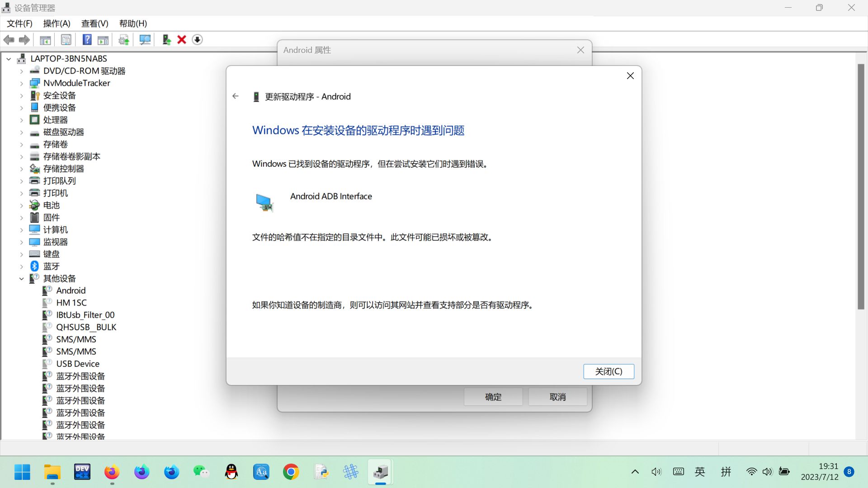This screenshot has height=488, width=868.
Task: Click the show/hide console tree toolbar icon
Action: click(45, 40)
